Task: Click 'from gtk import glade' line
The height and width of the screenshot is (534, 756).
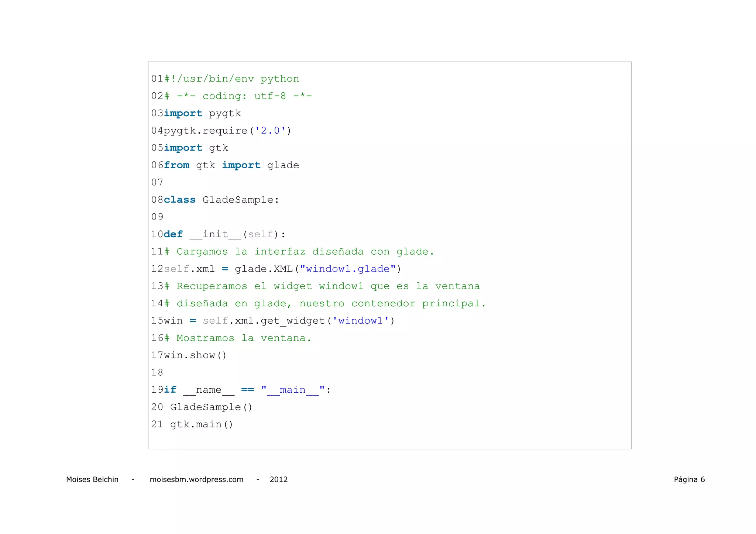Action: click(x=231, y=165)
